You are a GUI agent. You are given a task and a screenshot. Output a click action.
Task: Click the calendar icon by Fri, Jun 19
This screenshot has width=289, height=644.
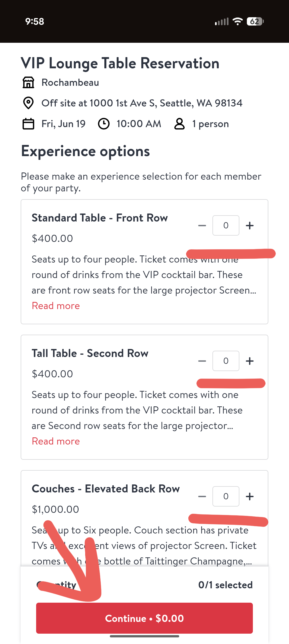(28, 124)
